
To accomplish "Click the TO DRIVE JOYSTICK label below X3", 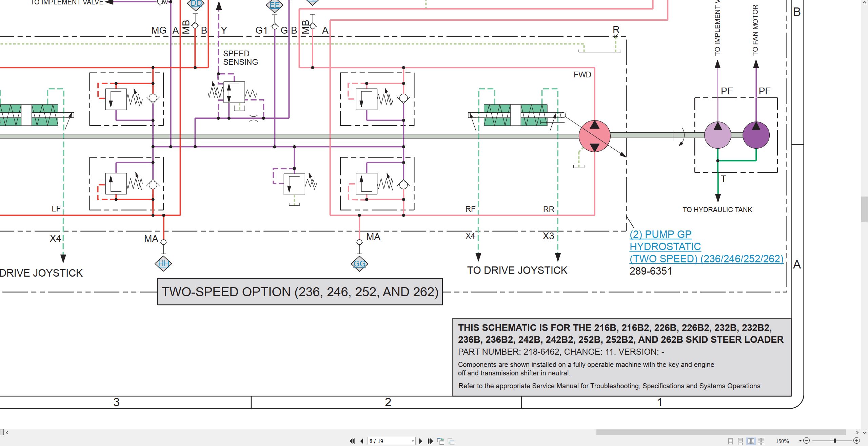I will click(x=517, y=270).
